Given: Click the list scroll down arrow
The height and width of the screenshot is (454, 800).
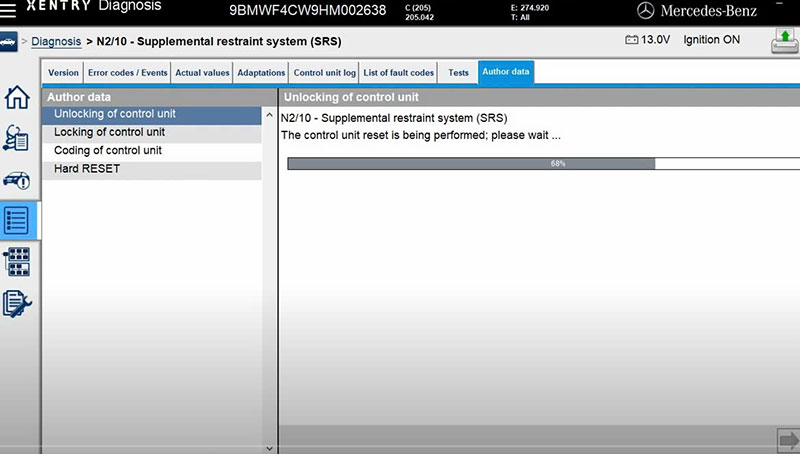Looking at the screenshot, I should pyautogui.click(x=269, y=448).
